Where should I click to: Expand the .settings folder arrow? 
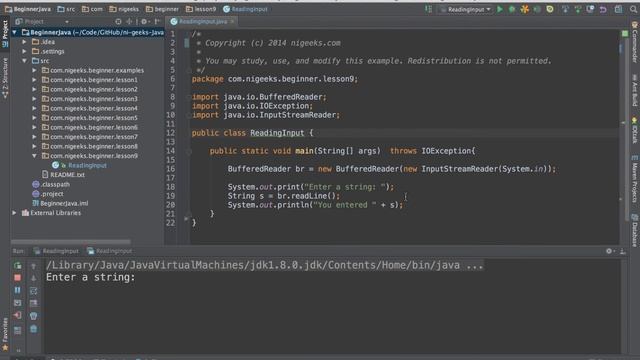[24, 51]
